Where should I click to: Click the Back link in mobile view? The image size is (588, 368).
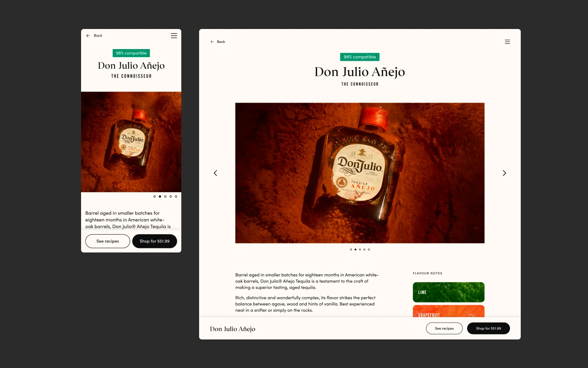tap(98, 36)
